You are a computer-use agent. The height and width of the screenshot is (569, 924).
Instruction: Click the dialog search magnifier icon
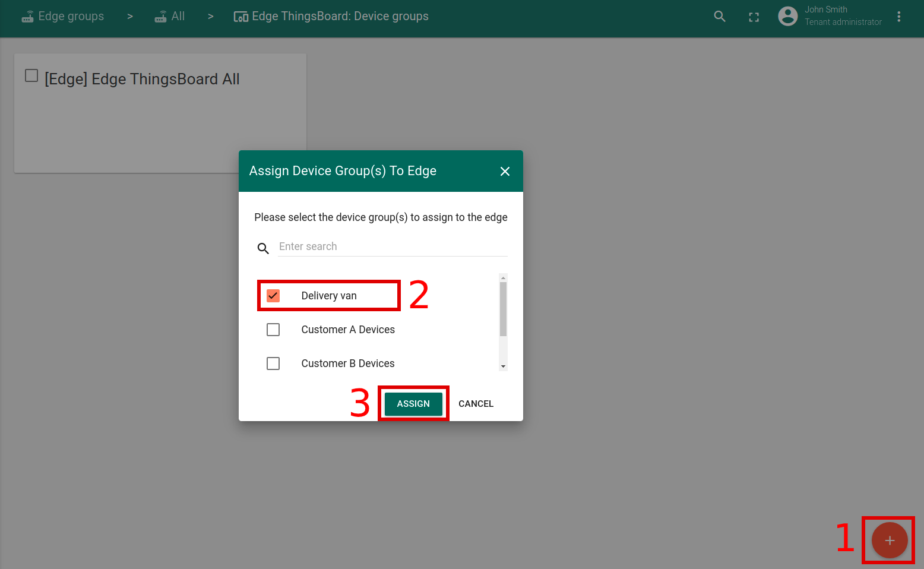click(x=263, y=248)
